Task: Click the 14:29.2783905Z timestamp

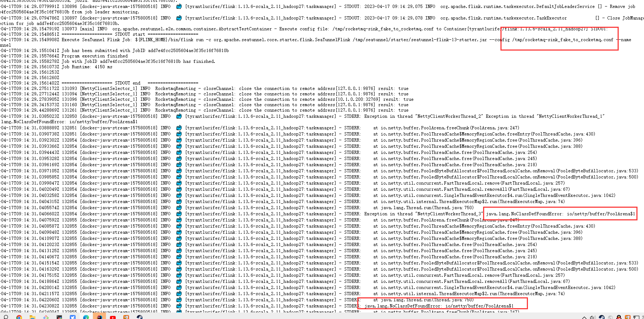Action: 29,99
